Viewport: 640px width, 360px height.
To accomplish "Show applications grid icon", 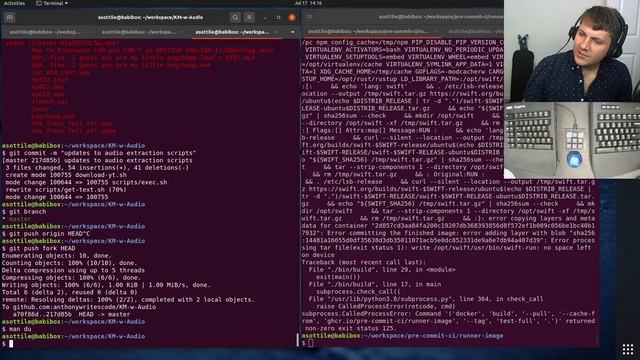I will point(628,349).
